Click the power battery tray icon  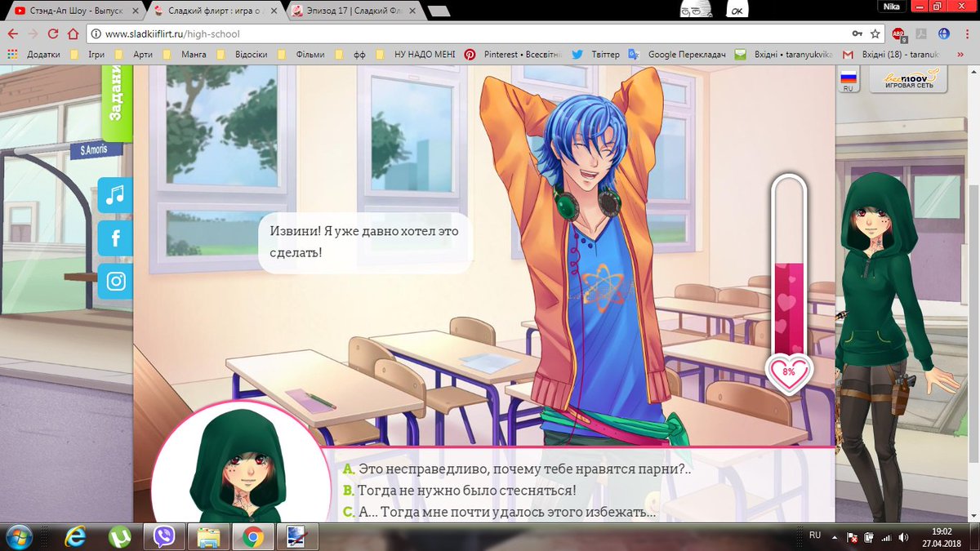point(869,537)
